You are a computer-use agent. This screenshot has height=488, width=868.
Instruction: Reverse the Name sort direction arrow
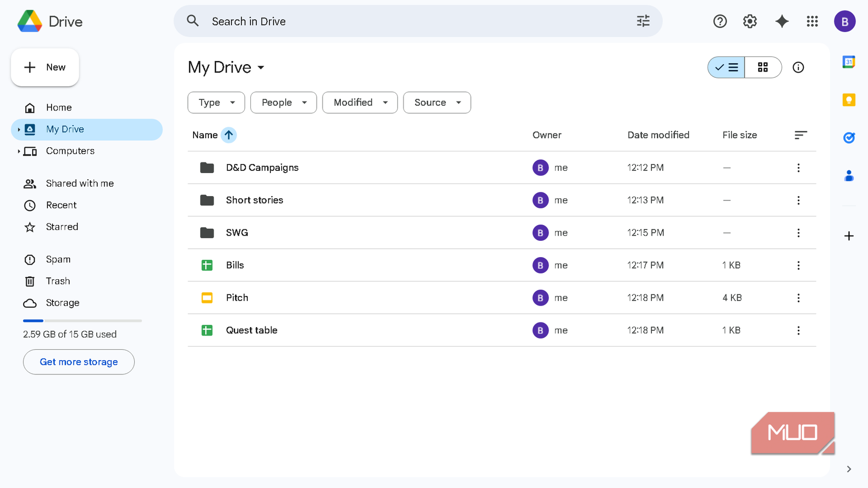[229, 135]
